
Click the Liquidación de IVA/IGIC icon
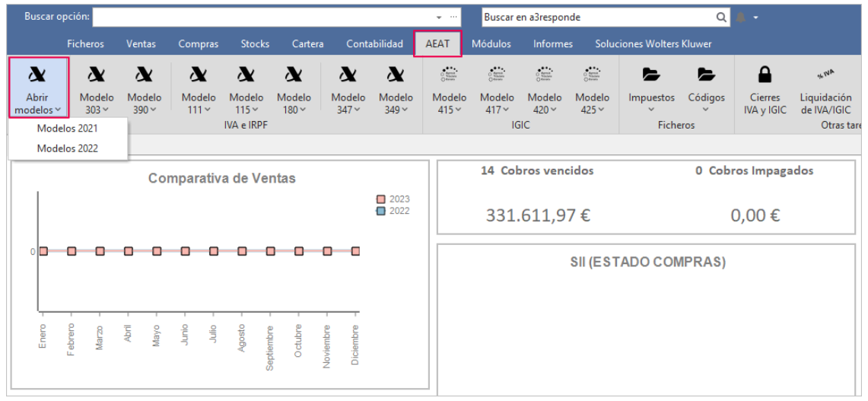coord(825,74)
